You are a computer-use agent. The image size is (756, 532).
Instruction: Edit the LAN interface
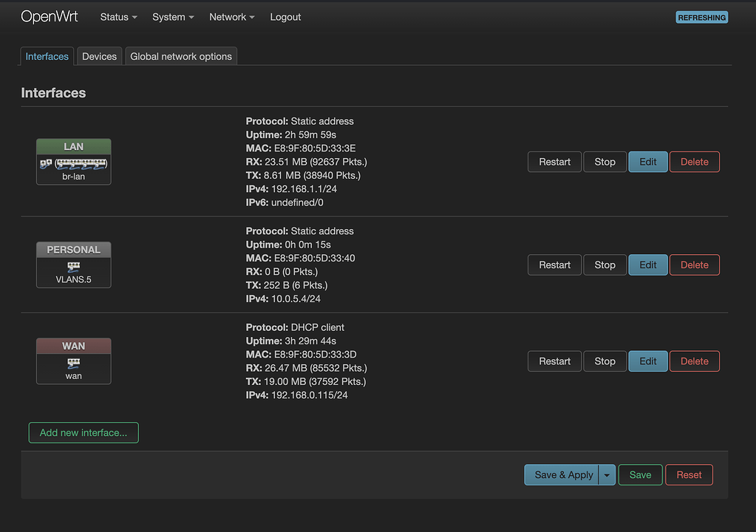(x=647, y=162)
